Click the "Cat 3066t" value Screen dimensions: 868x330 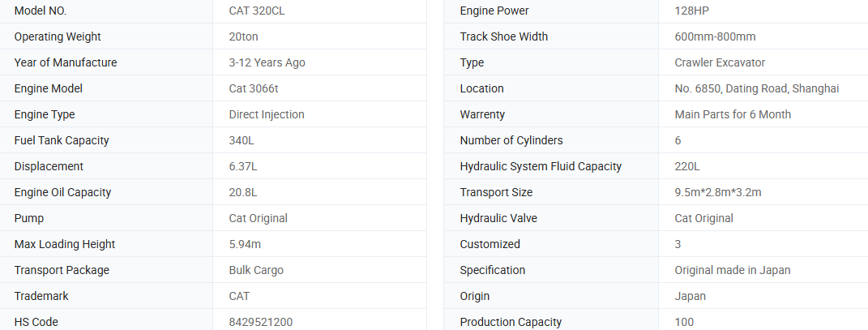(x=254, y=88)
